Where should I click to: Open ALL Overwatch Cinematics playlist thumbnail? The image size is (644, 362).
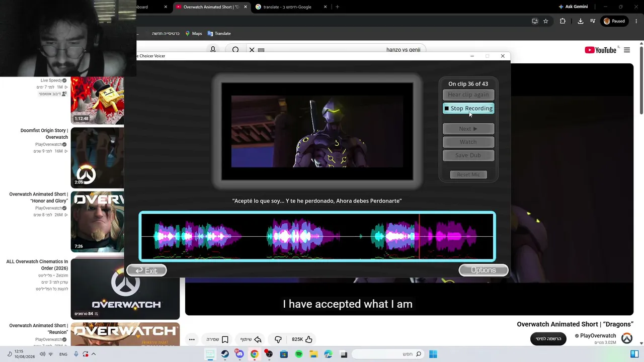pyautogui.click(x=125, y=289)
